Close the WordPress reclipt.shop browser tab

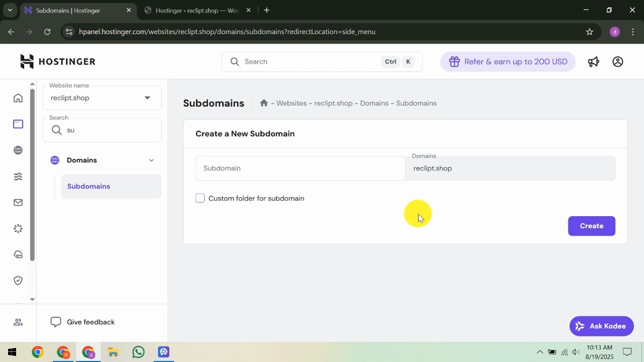tap(248, 10)
